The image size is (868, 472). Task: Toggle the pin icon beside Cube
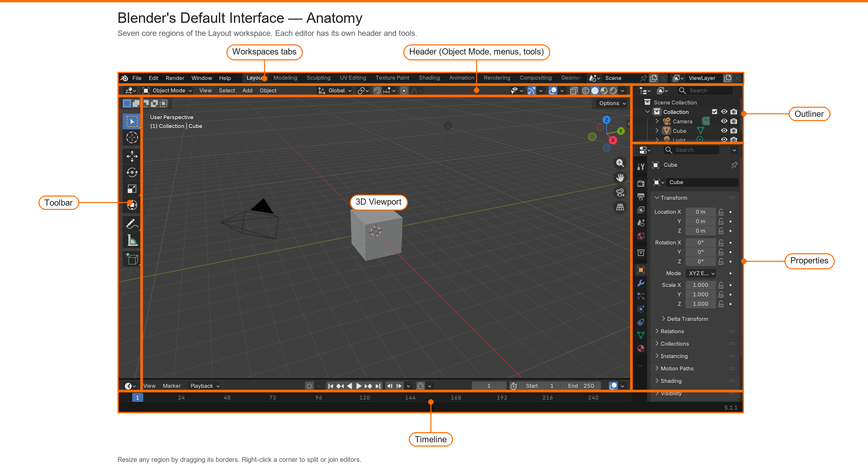(734, 165)
